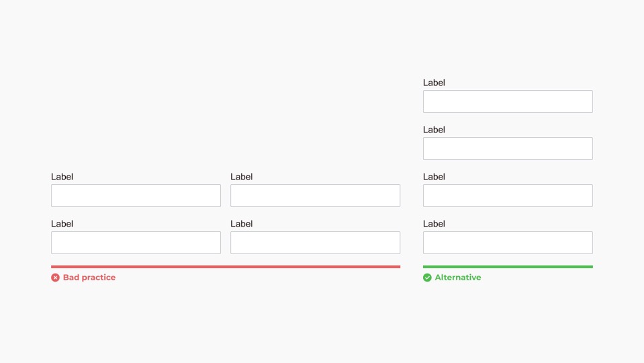Click the lower-left Label of the two-column form
The height and width of the screenshot is (363, 644).
click(62, 224)
